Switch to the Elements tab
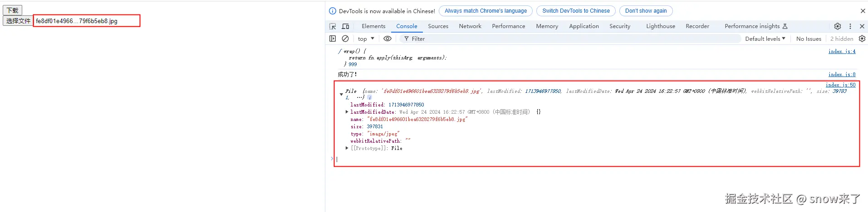Viewport: 868px width, 212px height. coord(373,26)
